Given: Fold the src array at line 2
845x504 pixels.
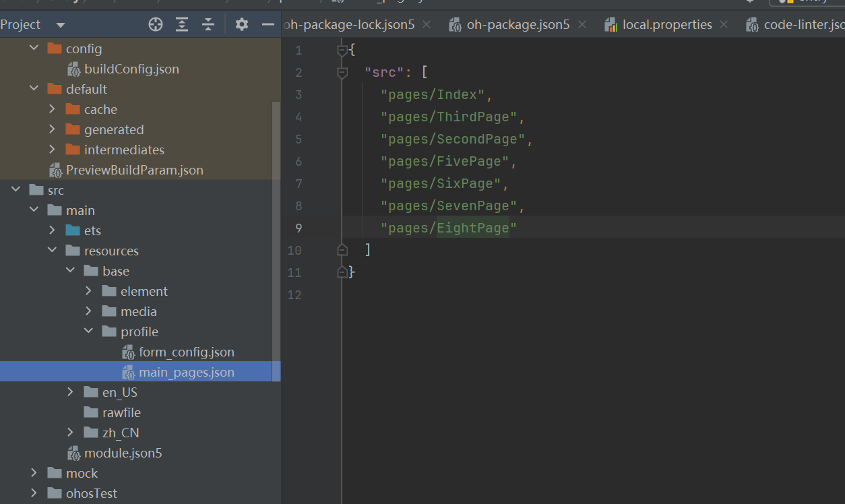Looking at the screenshot, I should [342, 72].
